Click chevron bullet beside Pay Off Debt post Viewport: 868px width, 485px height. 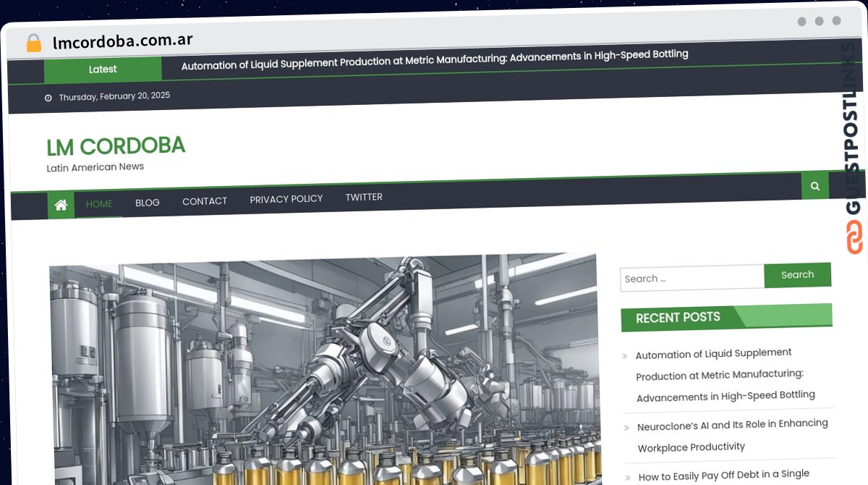[628, 478]
